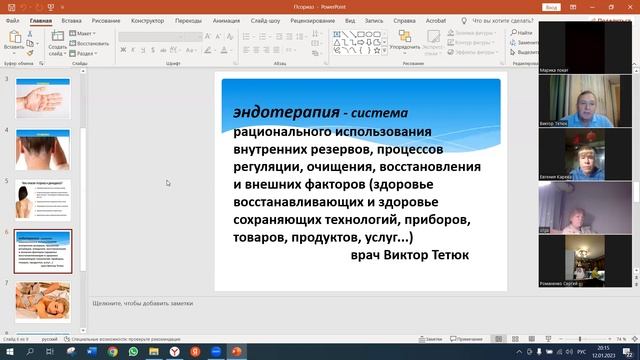Open the font name combo box
640x360 pixels.
click(x=151, y=37)
